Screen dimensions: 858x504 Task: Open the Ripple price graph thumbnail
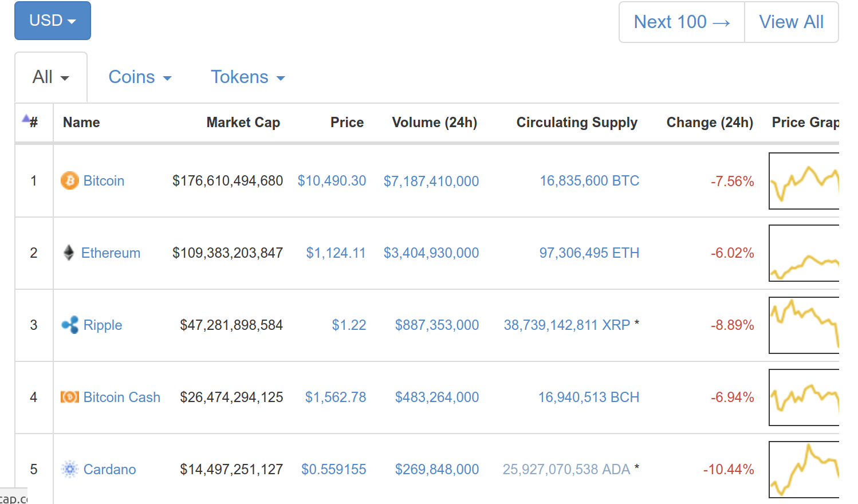click(x=804, y=325)
